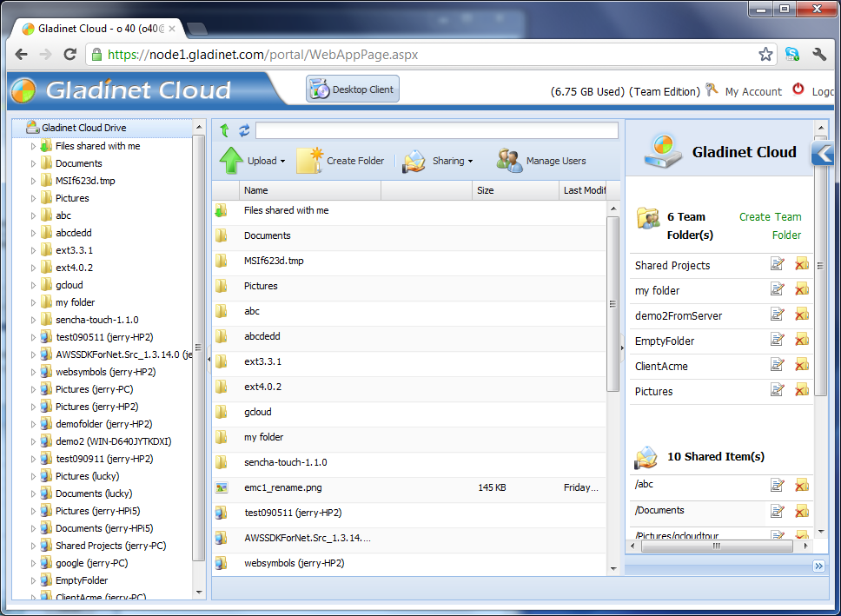Select the emc1_rename.png file row
Screen dimensions: 841x616
408,487
